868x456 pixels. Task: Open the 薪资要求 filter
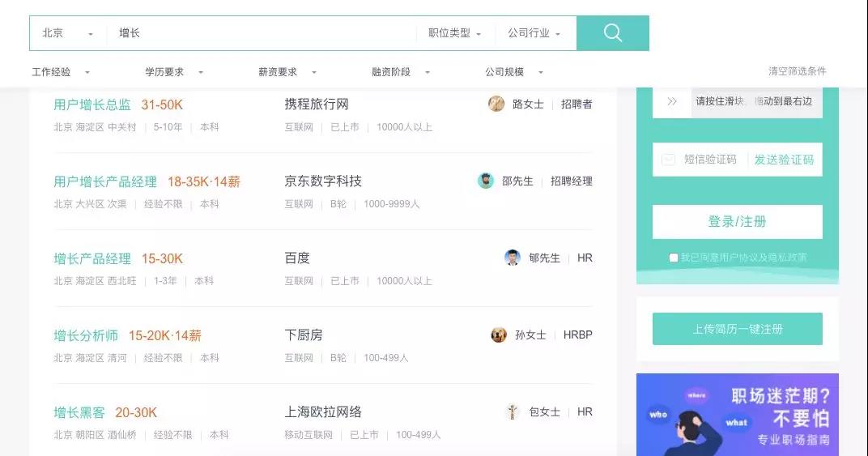tap(287, 72)
